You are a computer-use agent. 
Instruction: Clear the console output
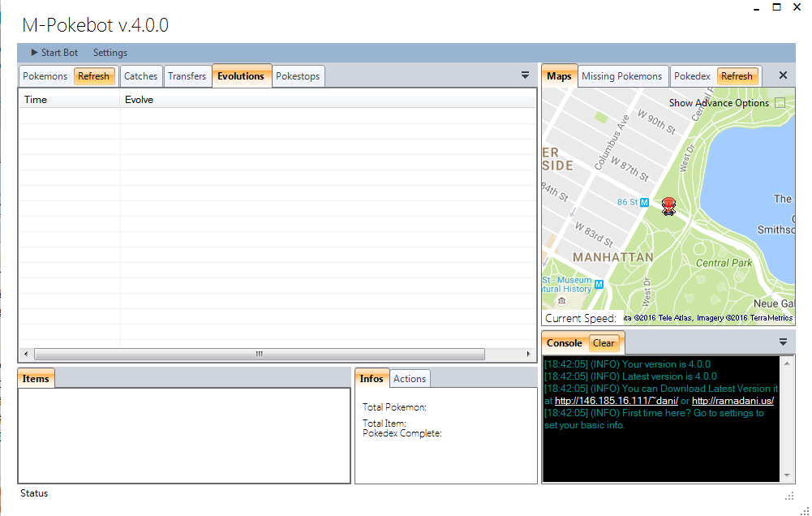click(x=604, y=343)
